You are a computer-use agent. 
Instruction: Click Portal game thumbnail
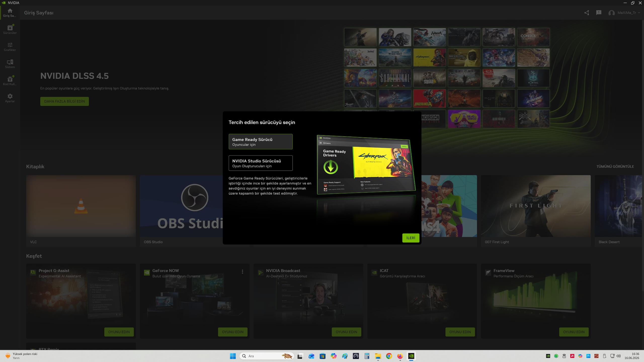533,78
